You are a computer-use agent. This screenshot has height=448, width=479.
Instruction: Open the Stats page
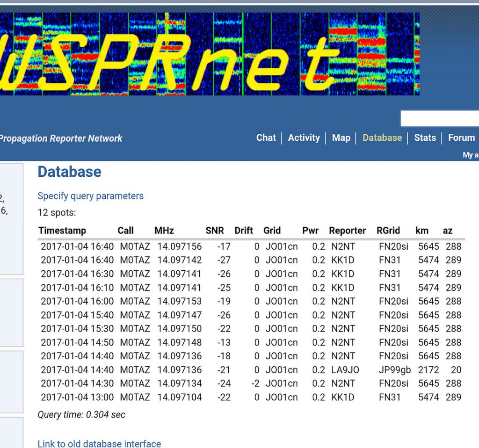pos(424,137)
